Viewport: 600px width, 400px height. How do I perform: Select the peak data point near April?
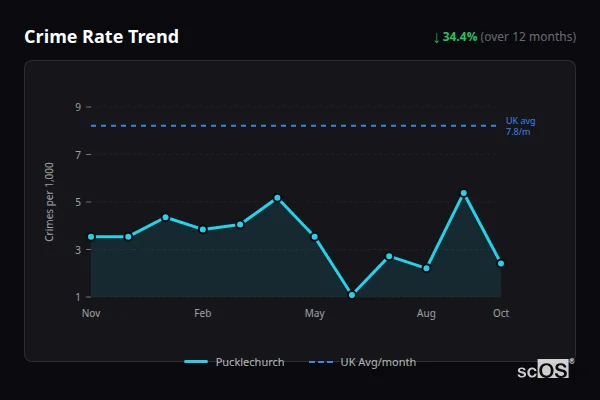point(277,198)
